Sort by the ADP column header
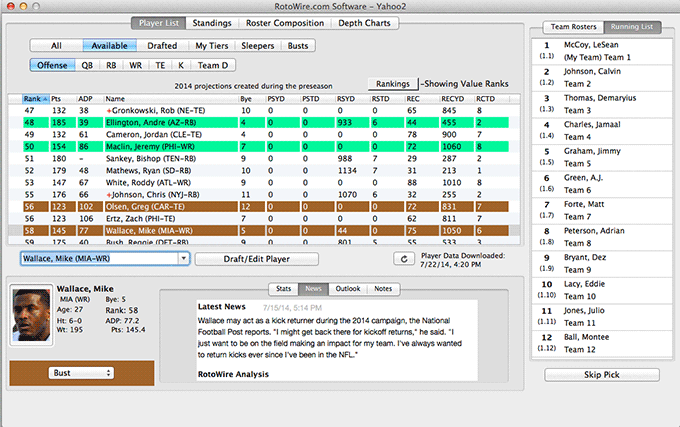 coord(90,99)
